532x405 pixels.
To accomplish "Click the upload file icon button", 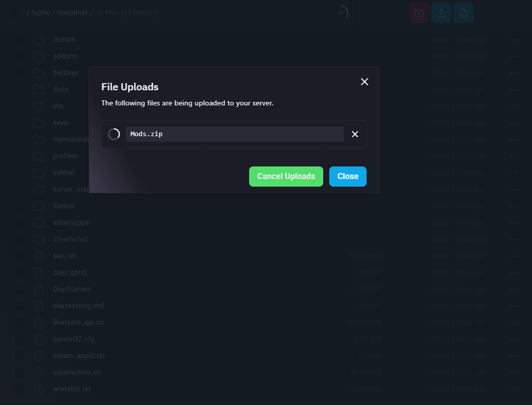I will (x=441, y=13).
